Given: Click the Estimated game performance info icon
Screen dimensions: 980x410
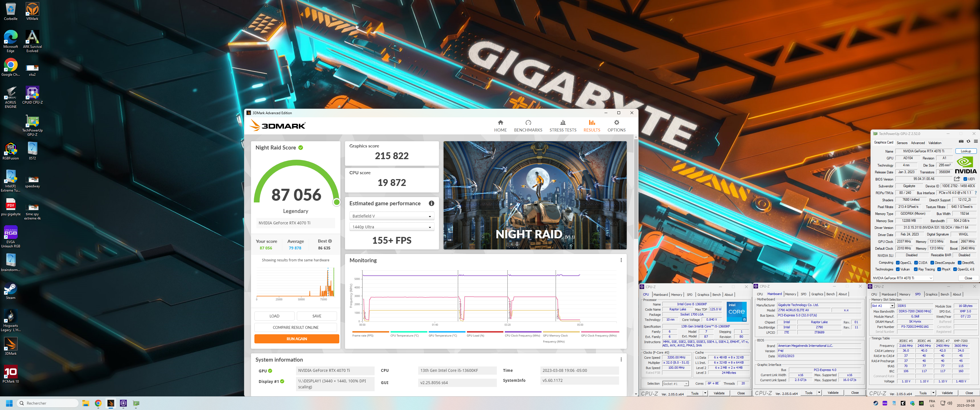Looking at the screenshot, I should (431, 204).
